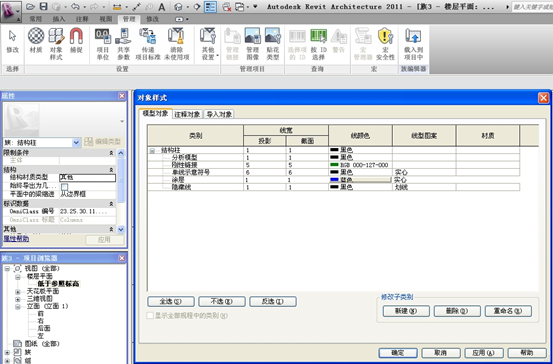The image size is (553, 364).
Task: Click 重命名 subcategory button
Action: [508, 311]
